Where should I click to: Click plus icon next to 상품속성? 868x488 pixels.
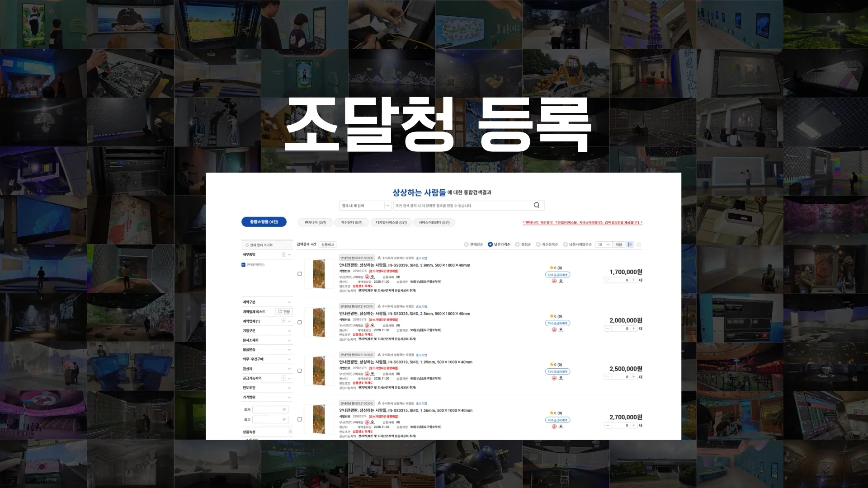click(290, 432)
